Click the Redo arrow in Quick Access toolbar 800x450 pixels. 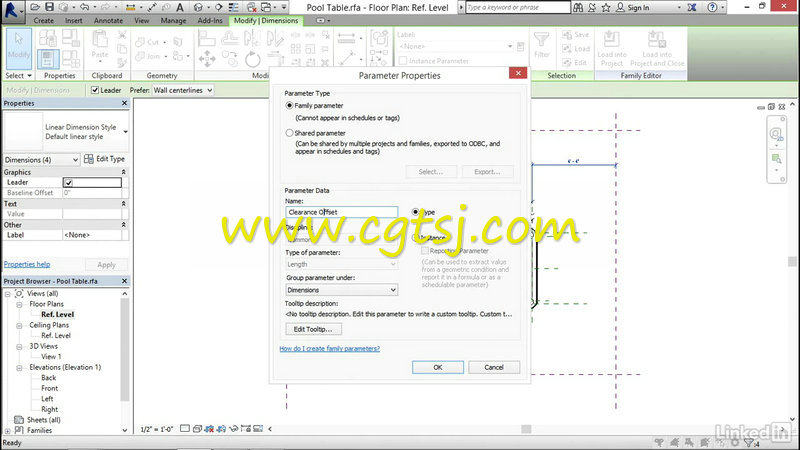point(106,7)
